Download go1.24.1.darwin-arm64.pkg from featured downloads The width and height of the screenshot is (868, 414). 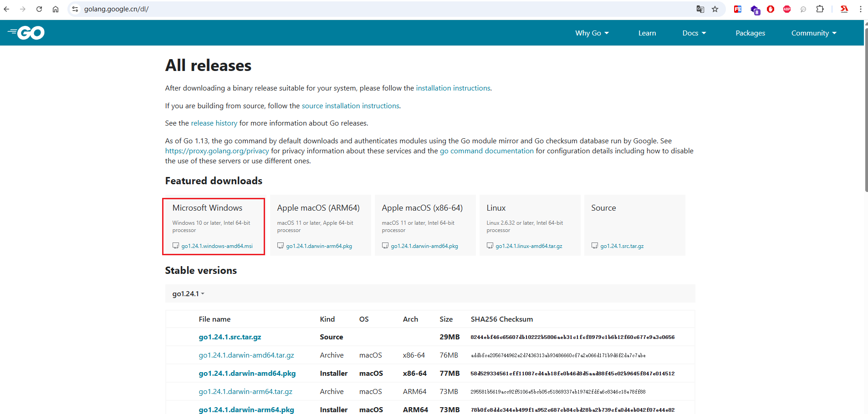pyautogui.click(x=319, y=246)
